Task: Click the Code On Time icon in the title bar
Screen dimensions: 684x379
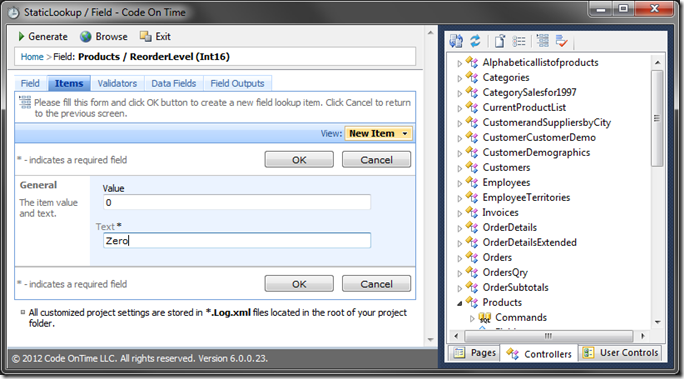Action: (x=14, y=13)
